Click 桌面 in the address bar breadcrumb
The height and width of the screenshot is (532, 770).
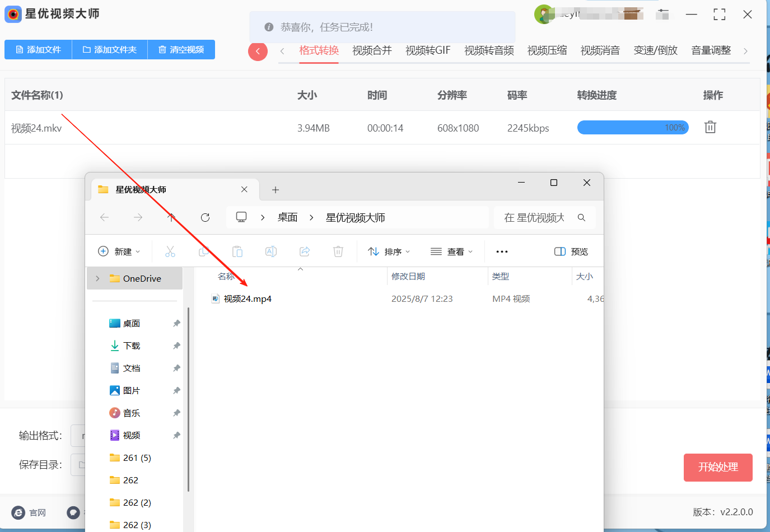coord(288,217)
